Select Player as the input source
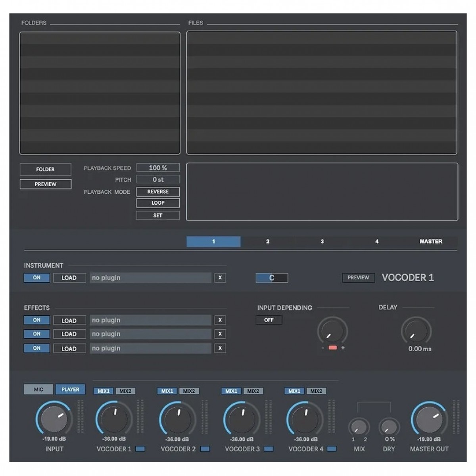 pyautogui.click(x=70, y=390)
